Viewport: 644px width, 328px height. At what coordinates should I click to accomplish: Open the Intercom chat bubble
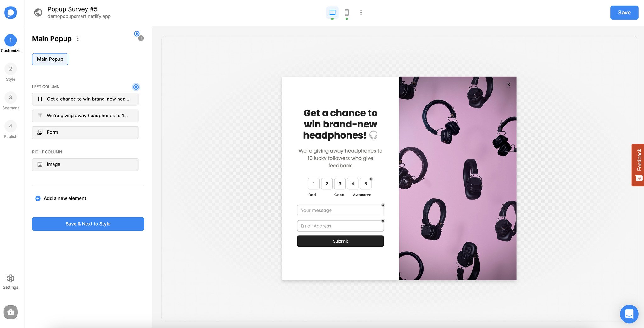tap(629, 314)
